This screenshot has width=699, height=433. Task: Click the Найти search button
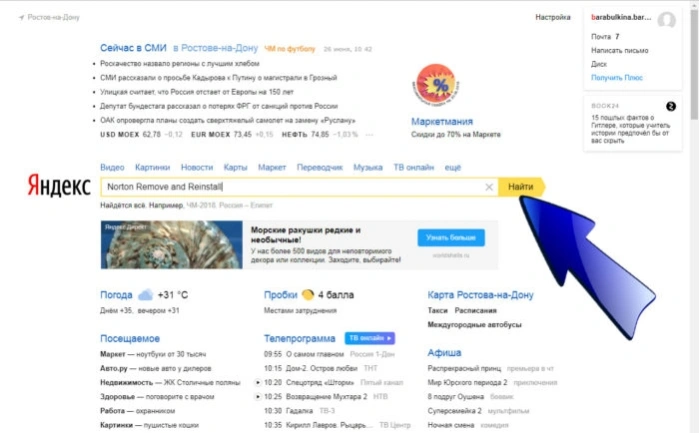point(521,187)
